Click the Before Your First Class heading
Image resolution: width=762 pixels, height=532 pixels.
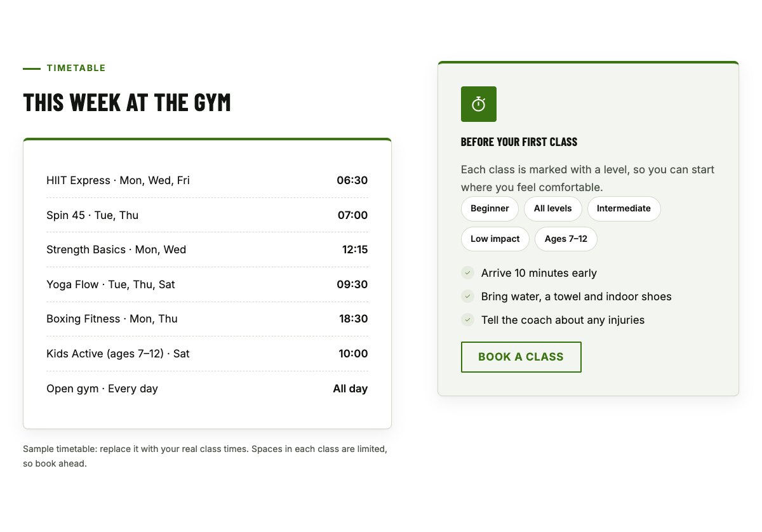pyautogui.click(x=519, y=142)
